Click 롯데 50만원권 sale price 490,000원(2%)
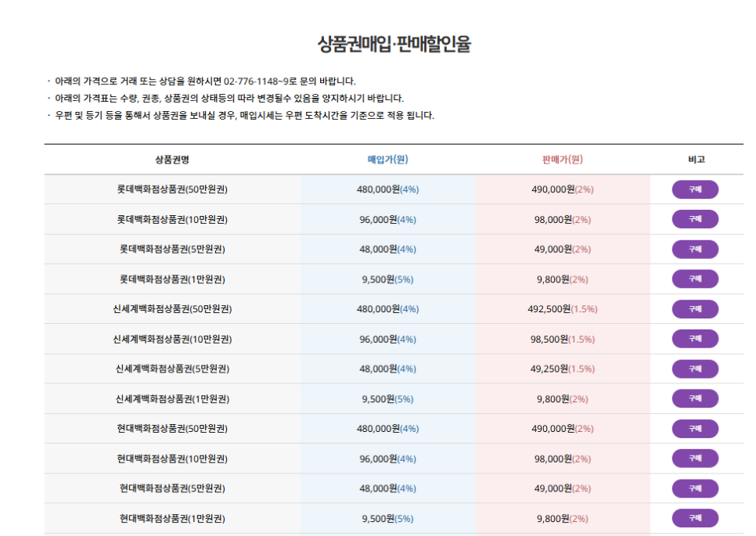Screen dimensions: 756x536 click(x=562, y=189)
